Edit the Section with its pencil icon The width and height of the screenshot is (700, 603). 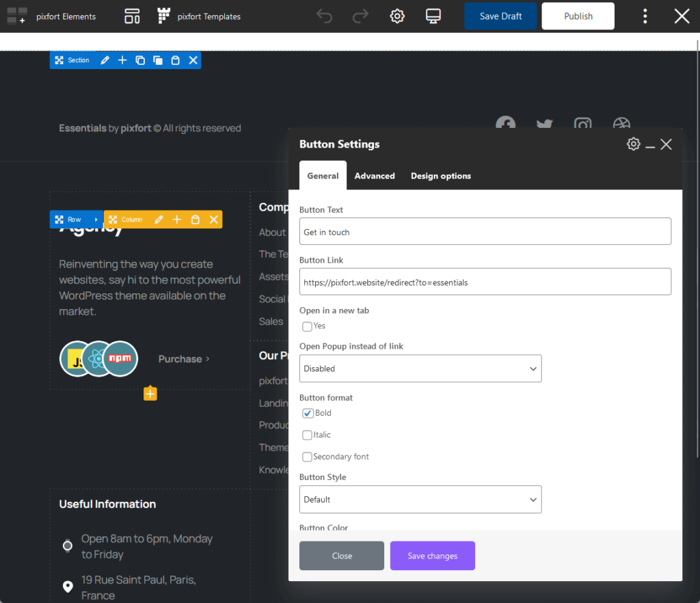pyautogui.click(x=104, y=60)
